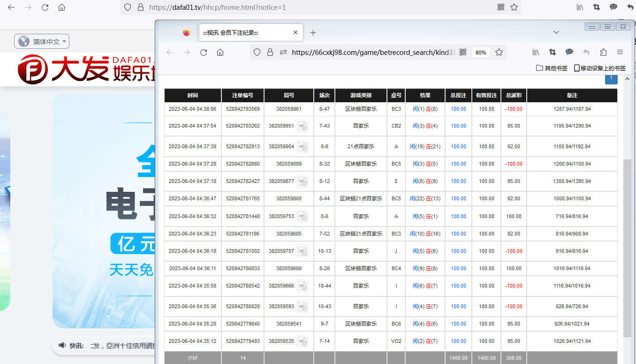Viewport: 636px width, 364px height.
Task: Click the 80% zoom level indicator
Action: (481, 53)
